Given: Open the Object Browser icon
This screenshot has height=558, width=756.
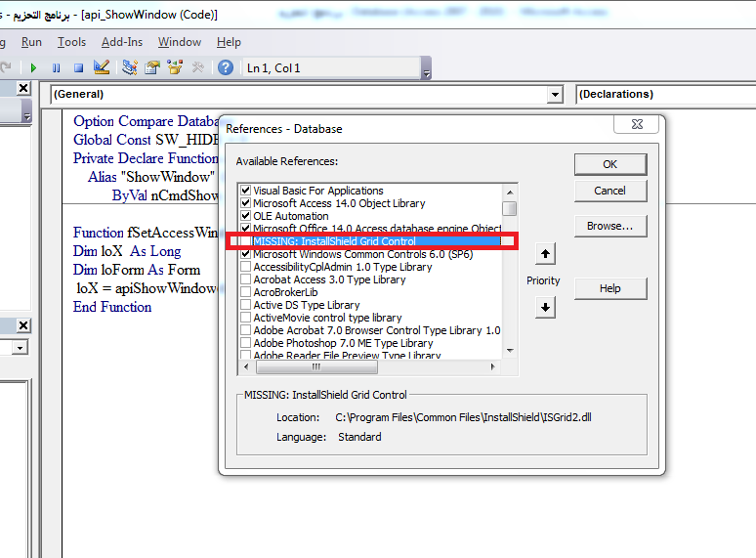Looking at the screenshot, I should 175,67.
